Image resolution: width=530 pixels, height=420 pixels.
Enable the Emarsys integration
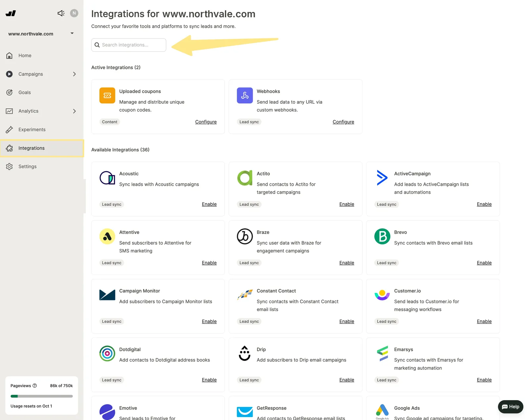(x=484, y=380)
